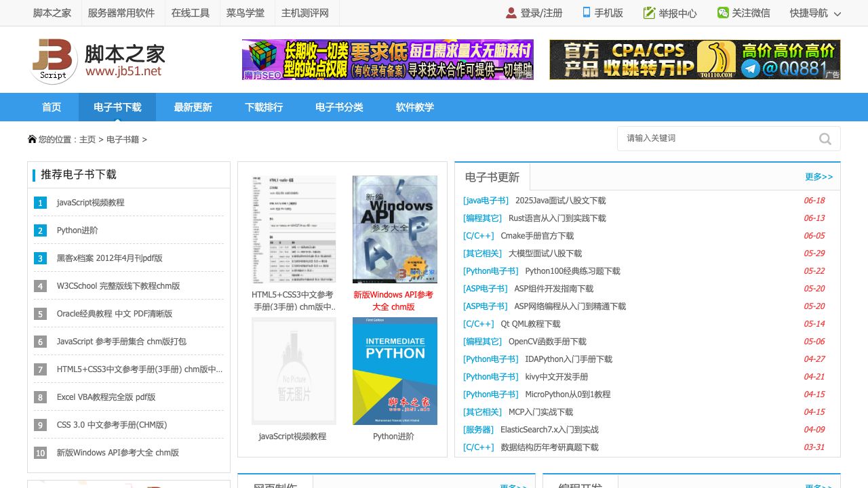Select the 电子书下载 navigation tab

(x=117, y=107)
